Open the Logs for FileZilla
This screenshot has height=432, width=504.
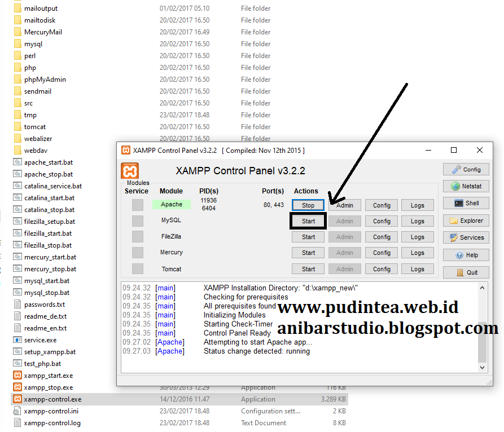[417, 237]
